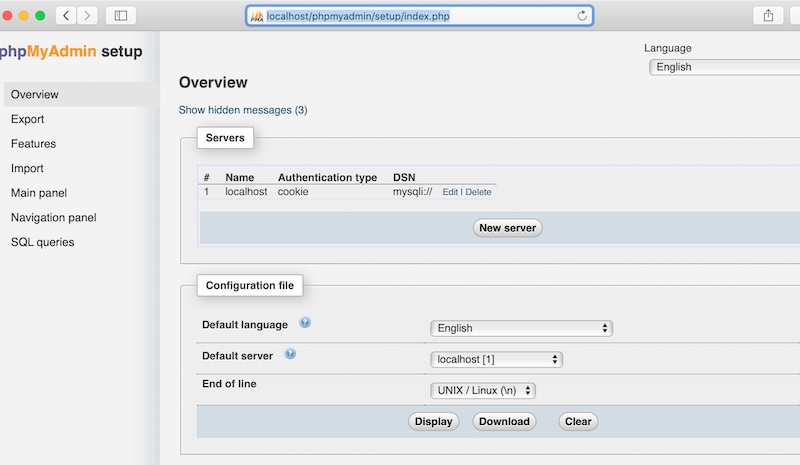
Task: Go back with the browser back arrow
Action: [66, 16]
